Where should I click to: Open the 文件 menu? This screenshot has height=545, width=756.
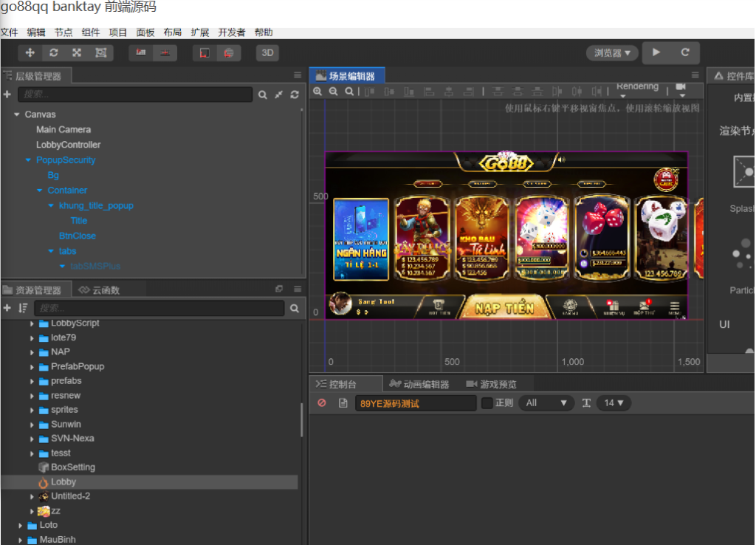click(x=9, y=32)
